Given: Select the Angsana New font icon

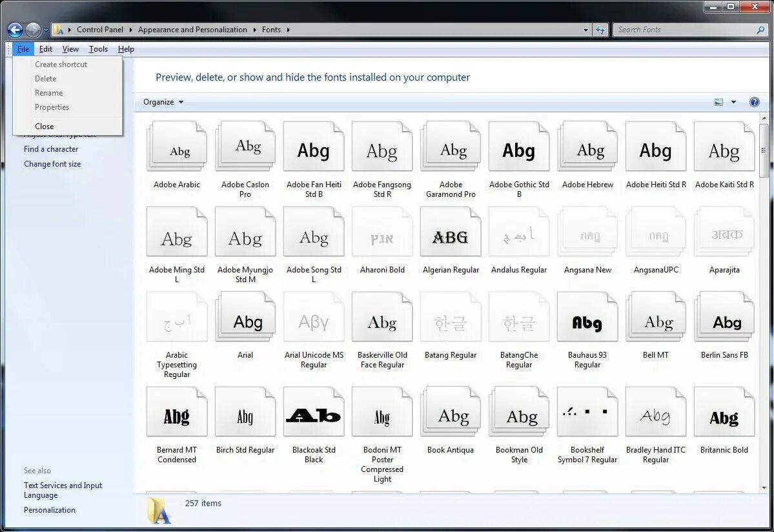Looking at the screenshot, I should (587, 231).
